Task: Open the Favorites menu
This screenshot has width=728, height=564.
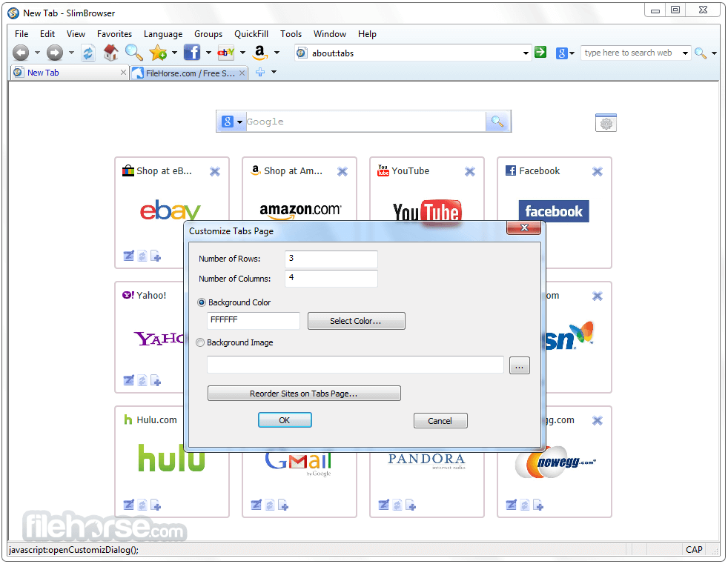Action: pos(114,34)
